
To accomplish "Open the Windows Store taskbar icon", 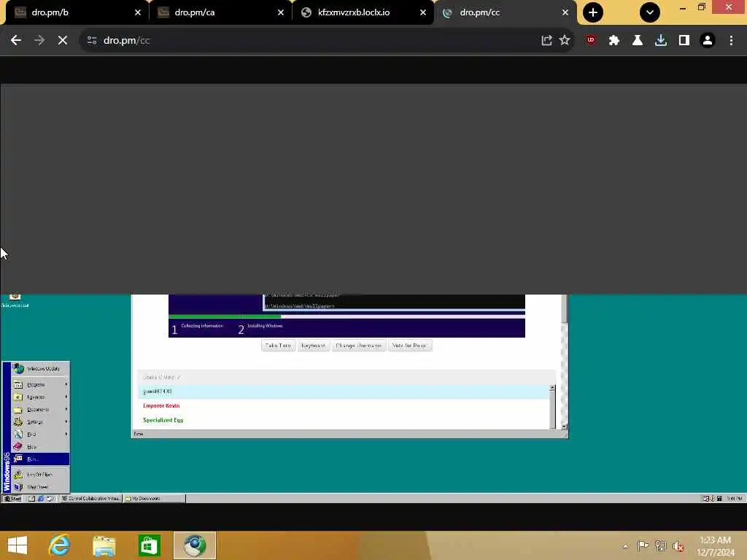I will pyautogui.click(x=149, y=545).
